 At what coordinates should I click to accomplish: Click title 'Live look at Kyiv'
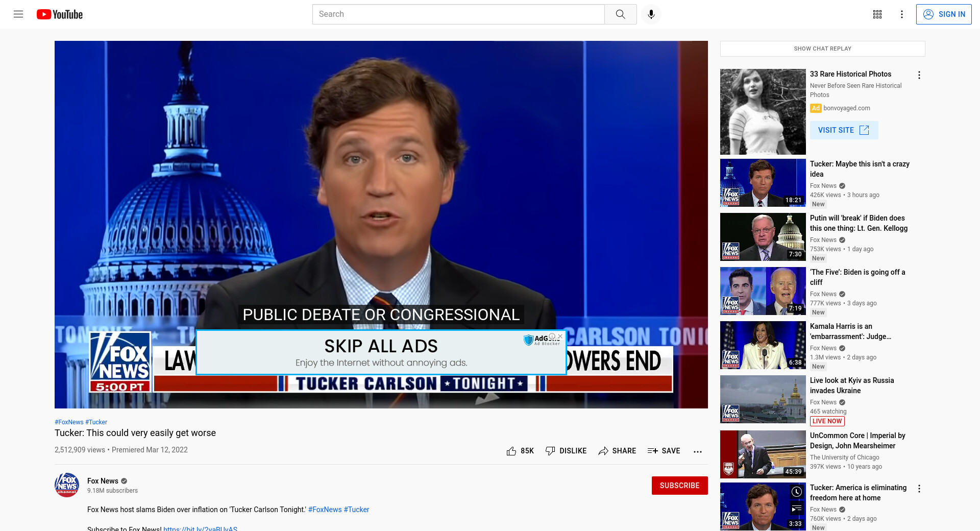coord(852,385)
